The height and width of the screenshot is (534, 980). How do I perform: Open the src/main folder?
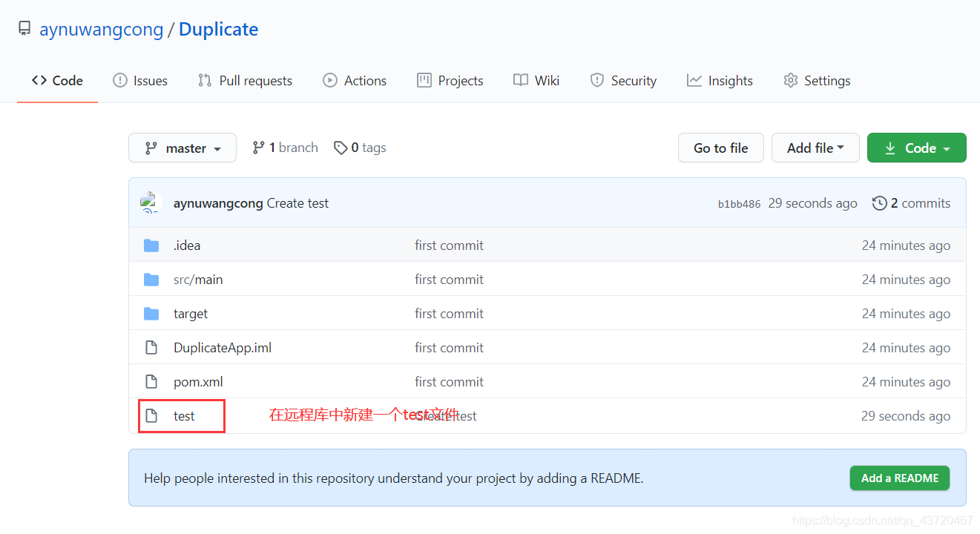[198, 279]
